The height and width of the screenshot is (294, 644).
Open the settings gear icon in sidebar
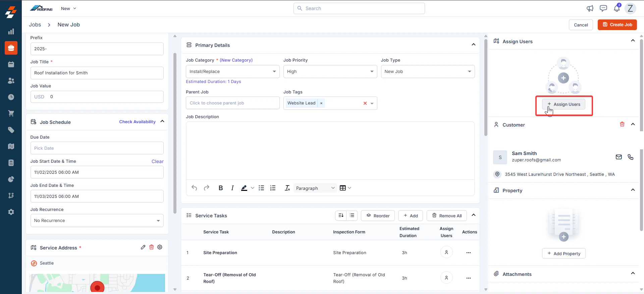(11, 212)
